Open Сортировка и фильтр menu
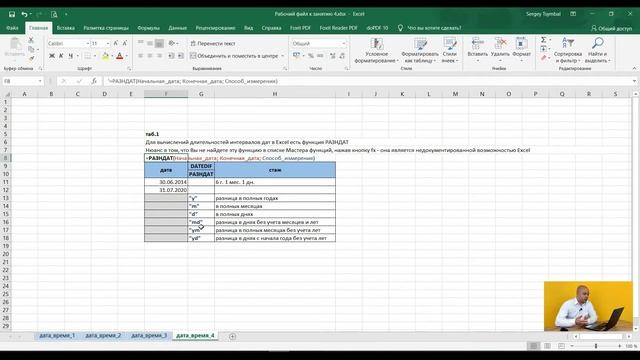The width and height of the screenshot is (640, 360). pos(568,51)
